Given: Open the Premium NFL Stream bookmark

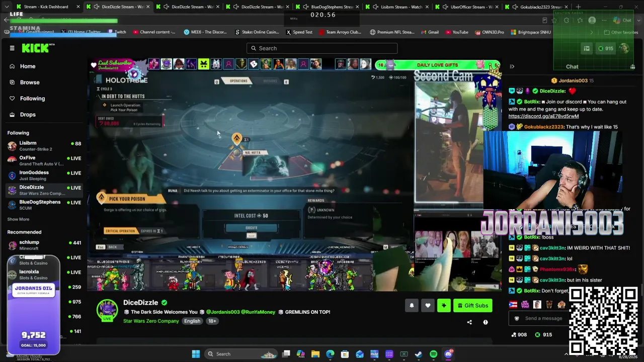Looking at the screenshot, I should pos(392,32).
